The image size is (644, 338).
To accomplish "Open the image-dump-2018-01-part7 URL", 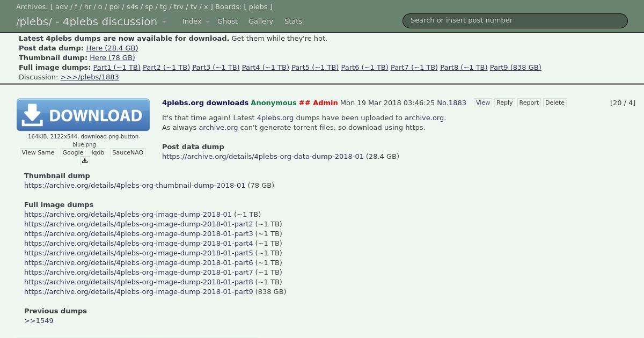I will point(138,273).
